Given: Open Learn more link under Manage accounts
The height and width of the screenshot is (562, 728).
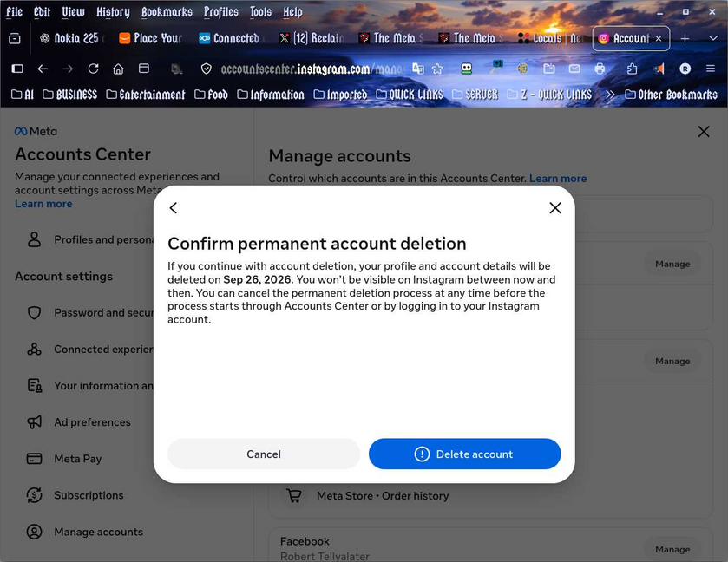Looking at the screenshot, I should coord(558,178).
